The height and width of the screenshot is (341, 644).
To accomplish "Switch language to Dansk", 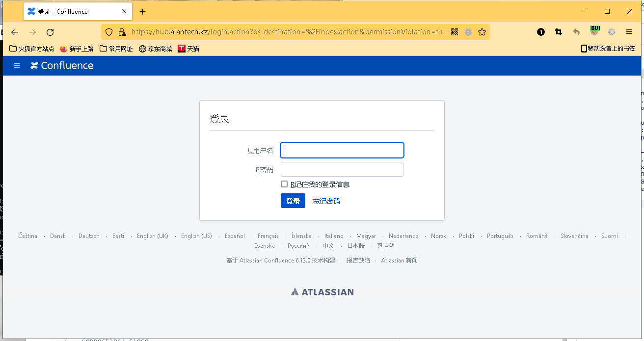I will [x=58, y=236].
